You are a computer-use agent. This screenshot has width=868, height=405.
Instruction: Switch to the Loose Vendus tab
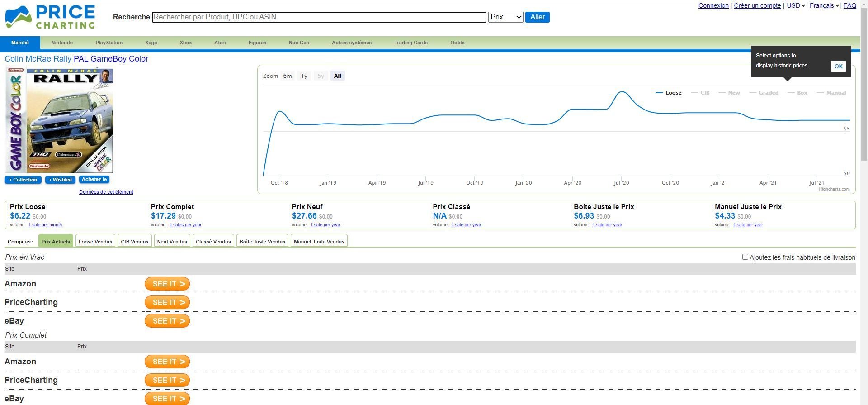point(95,242)
